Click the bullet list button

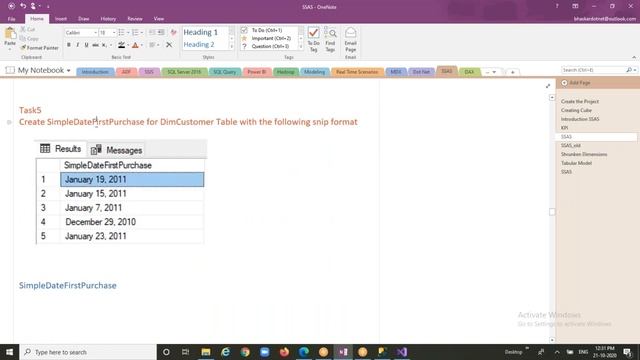121,32
